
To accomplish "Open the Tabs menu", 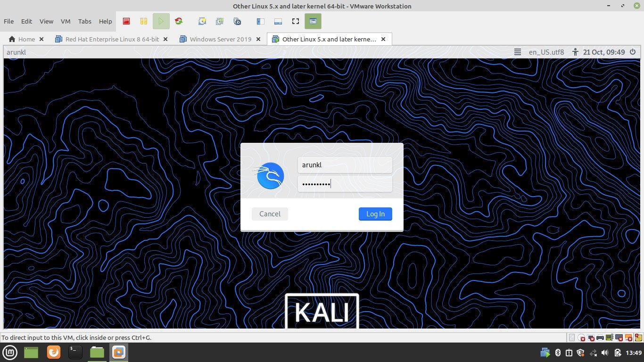I will point(85,21).
